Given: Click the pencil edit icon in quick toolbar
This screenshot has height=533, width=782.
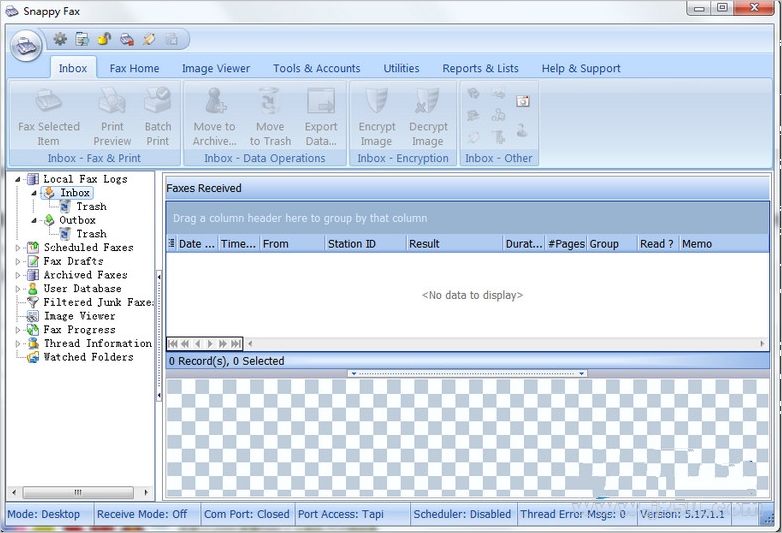Looking at the screenshot, I should pyautogui.click(x=149, y=39).
